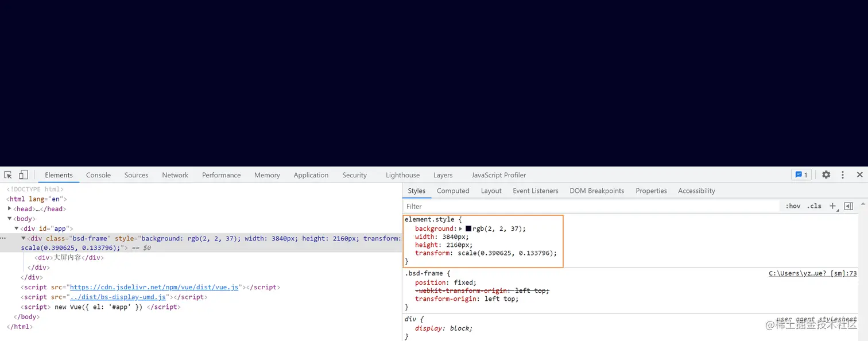
Task: Open the Performance tab
Action: [x=221, y=175]
